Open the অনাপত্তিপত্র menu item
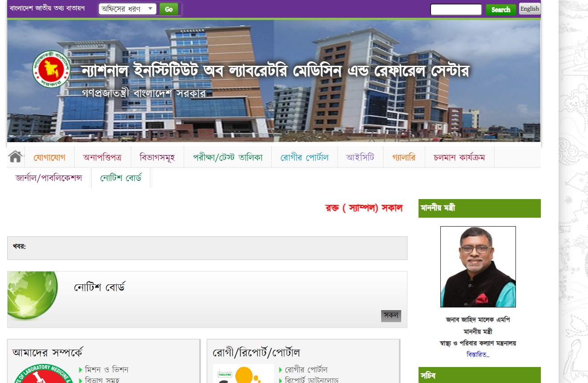This screenshot has width=588, height=383. point(102,157)
